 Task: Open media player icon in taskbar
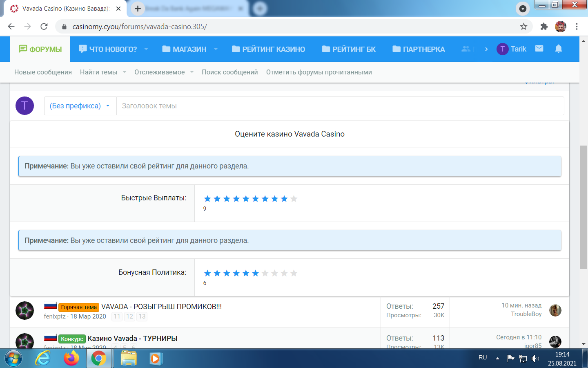point(156,359)
